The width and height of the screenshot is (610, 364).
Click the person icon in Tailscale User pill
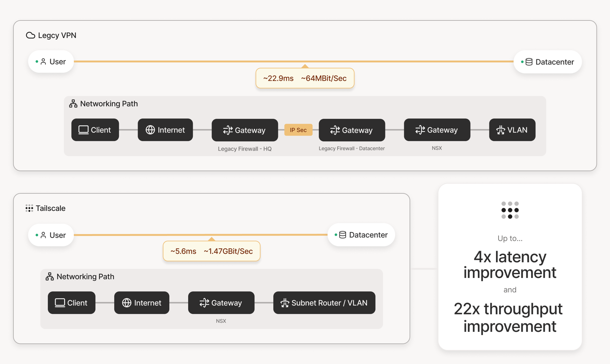tap(43, 235)
